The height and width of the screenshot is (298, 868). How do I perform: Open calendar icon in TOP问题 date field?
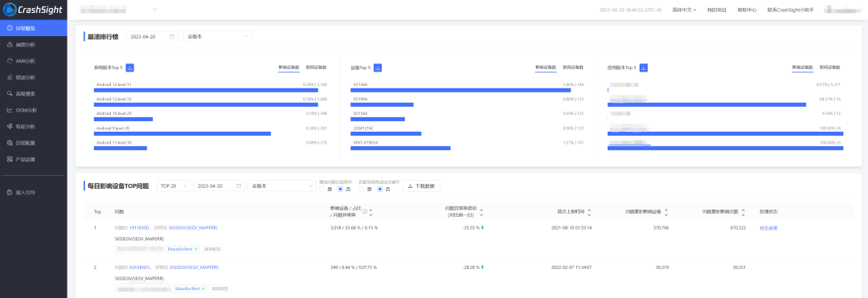click(x=239, y=186)
